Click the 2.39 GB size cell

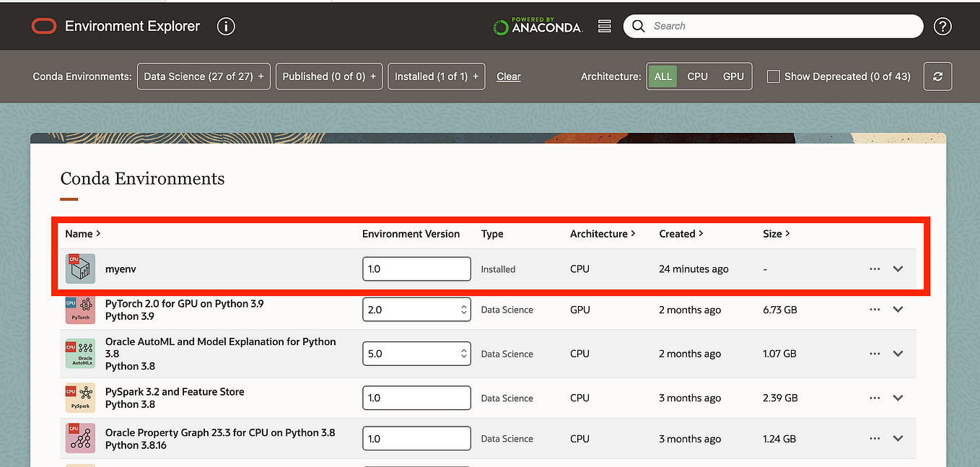[x=780, y=398]
